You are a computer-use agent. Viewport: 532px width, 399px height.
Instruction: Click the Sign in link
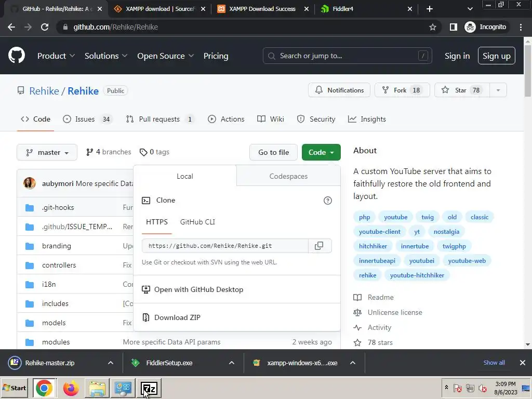pyautogui.click(x=457, y=56)
